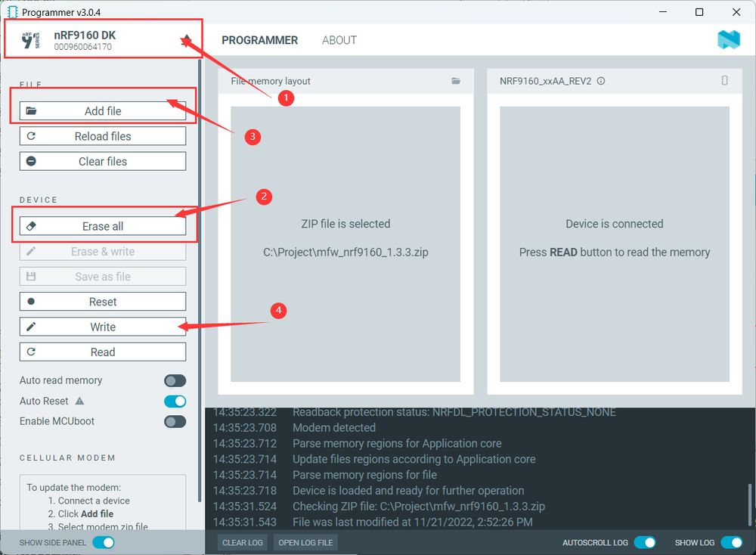The height and width of the screenshot is (555, 756).
Task: Enable the Auto read memory toggle
Action: point(175,380)
